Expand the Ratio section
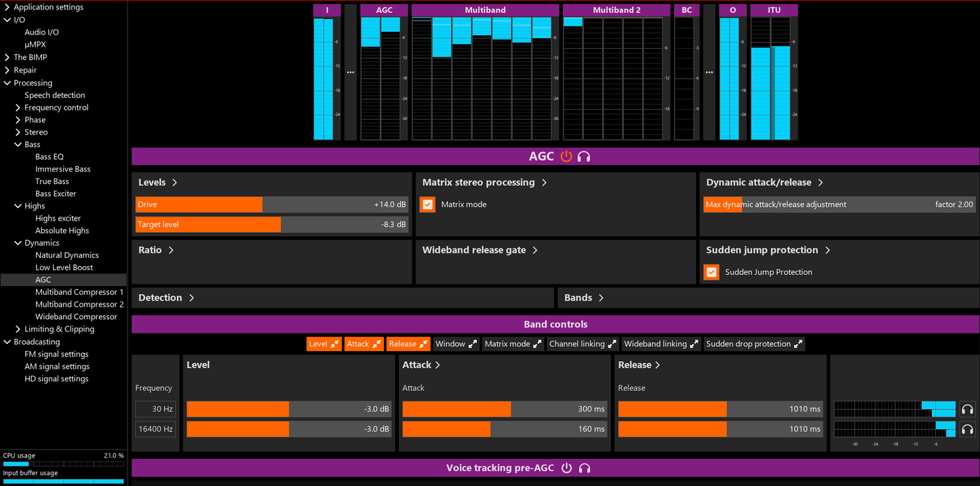The height and width of the screenshot is (486, 980). click(156, 250)
